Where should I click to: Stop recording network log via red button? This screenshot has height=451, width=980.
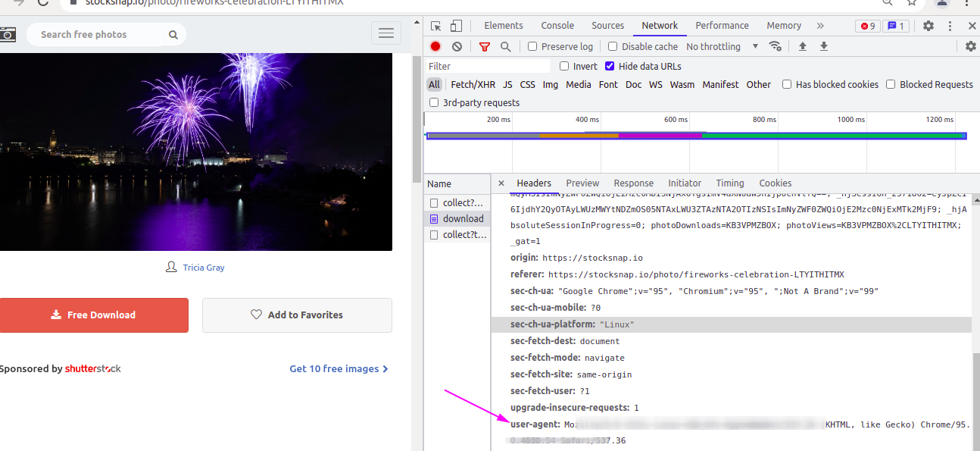[x=435, y=46]
